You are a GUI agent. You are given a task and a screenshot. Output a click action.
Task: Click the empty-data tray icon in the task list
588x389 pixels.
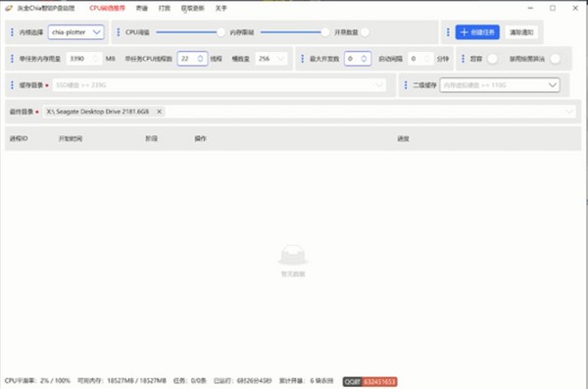[x=293, y=255]
